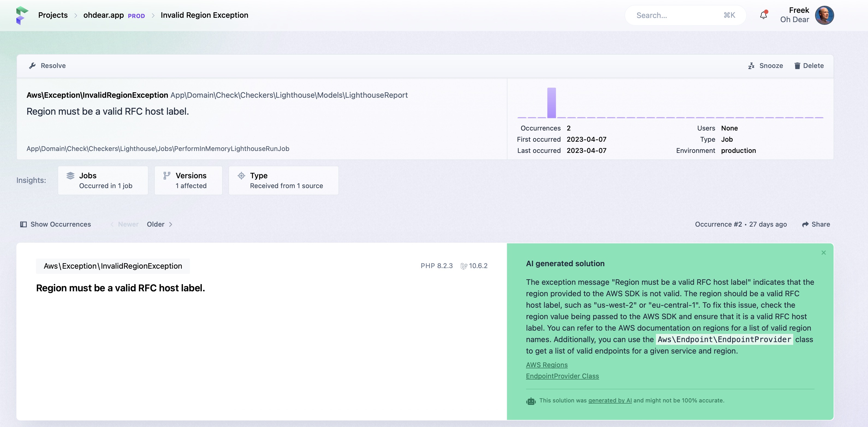Click the Share icon
Image resolution: width=868 pixels, height=427 pixels.
pyautogui.click(x=806, y=224)
